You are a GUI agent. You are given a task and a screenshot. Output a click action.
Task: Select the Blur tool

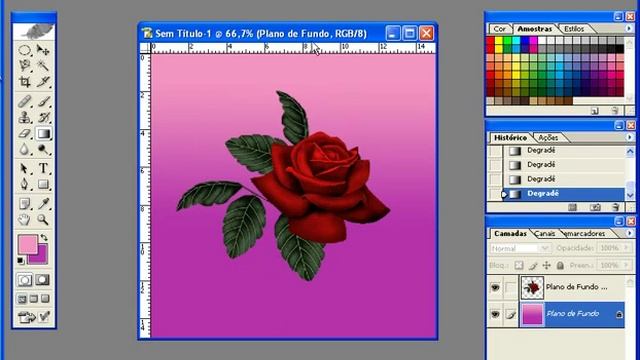24,149
